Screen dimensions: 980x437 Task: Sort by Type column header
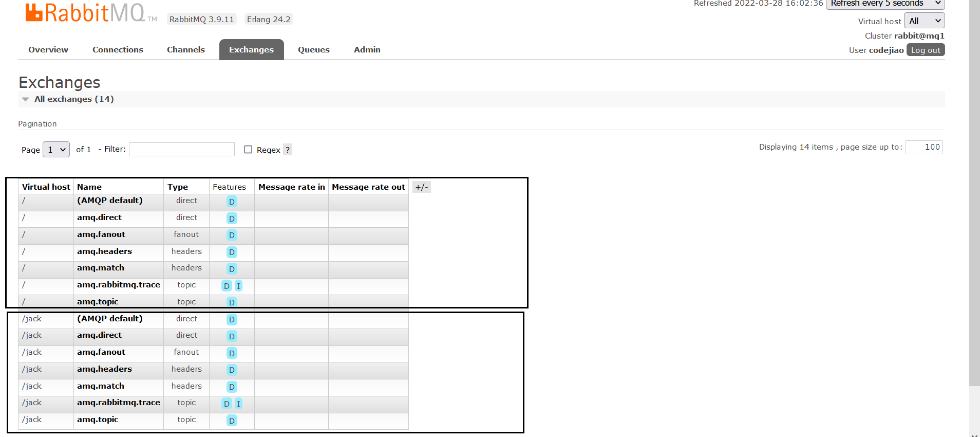coord(178,187)
